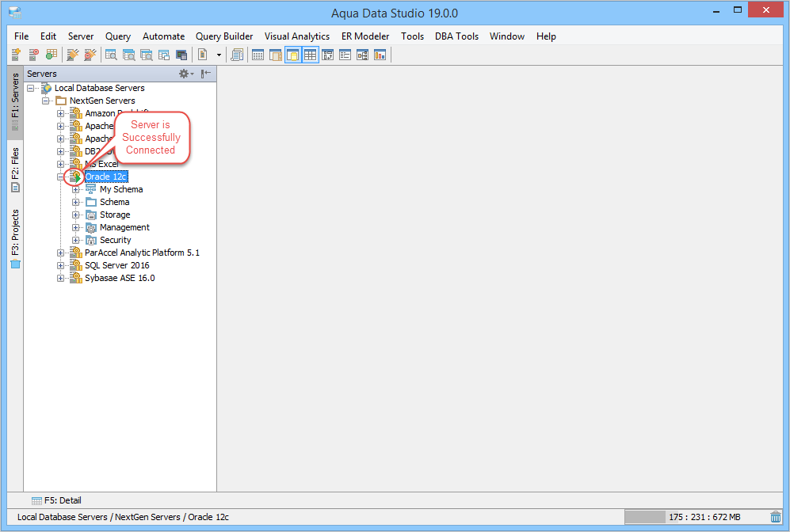Switch to the F1: Servers side tab
Screen dimensions: 790x532
15,102
